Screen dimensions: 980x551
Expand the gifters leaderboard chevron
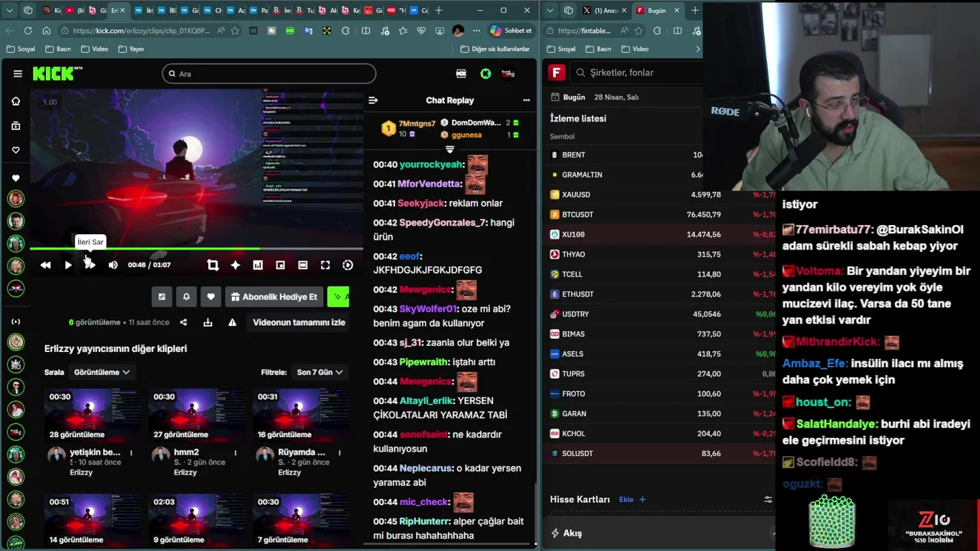click(449, 149)
